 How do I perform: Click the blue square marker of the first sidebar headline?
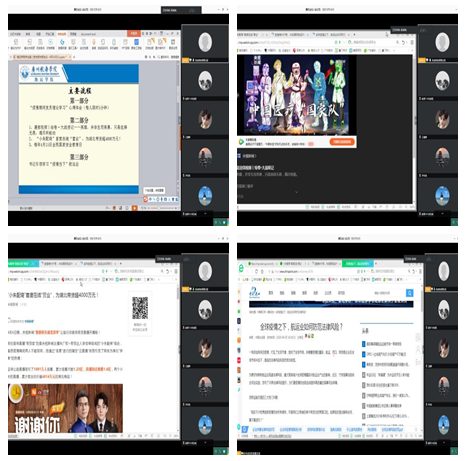(x=364, y=344)
